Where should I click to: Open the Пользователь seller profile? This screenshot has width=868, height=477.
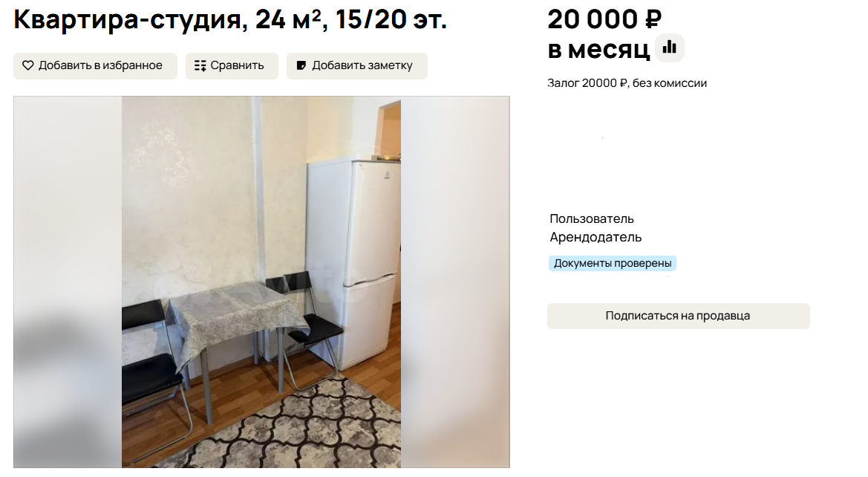(x=591, y=219)
